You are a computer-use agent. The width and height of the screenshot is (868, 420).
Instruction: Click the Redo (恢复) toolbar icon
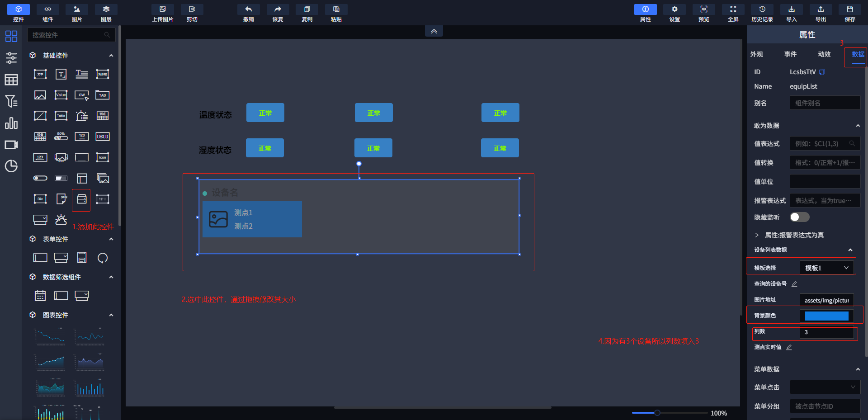pos(278,9)
